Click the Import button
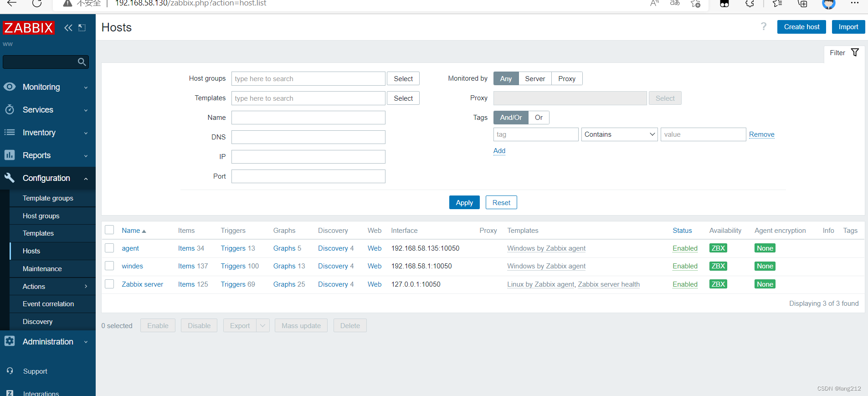868x396 pixels. click(848, 27)
